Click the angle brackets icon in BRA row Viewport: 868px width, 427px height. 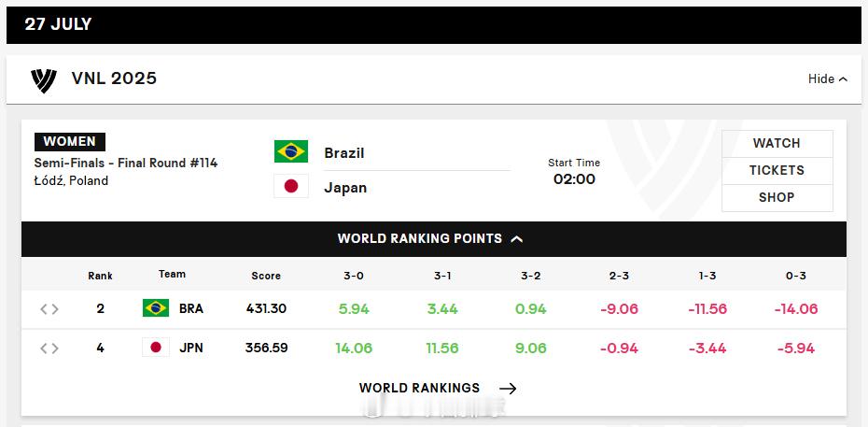point(49,309)
